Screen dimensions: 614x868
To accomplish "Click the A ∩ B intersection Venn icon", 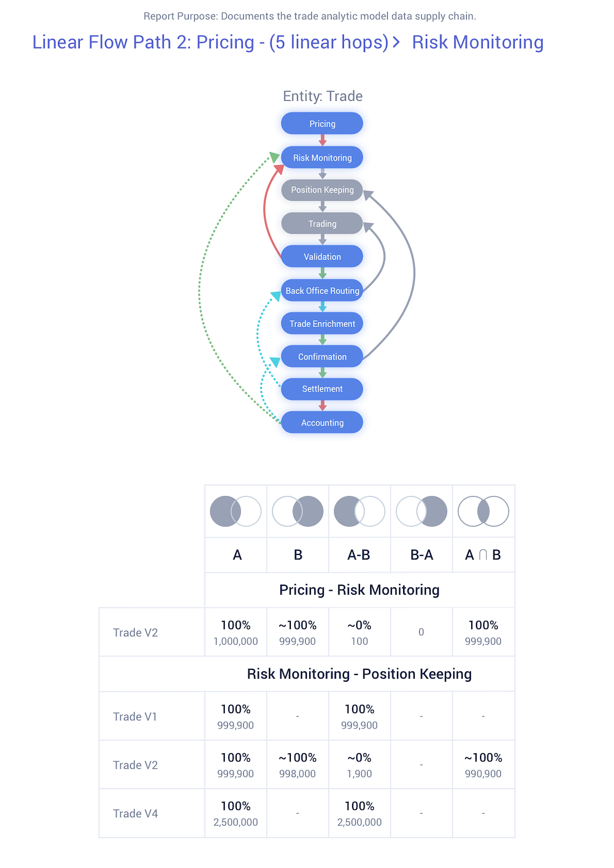I will (483, 512).
